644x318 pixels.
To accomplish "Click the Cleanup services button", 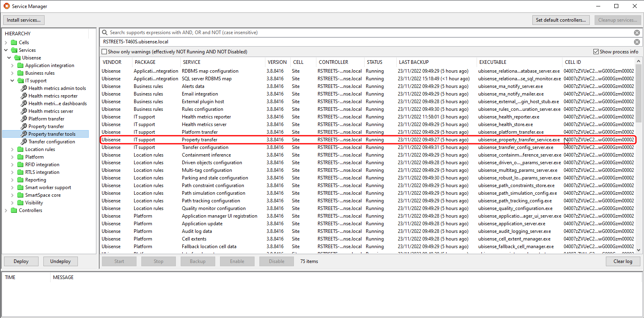I will [618, 20].
